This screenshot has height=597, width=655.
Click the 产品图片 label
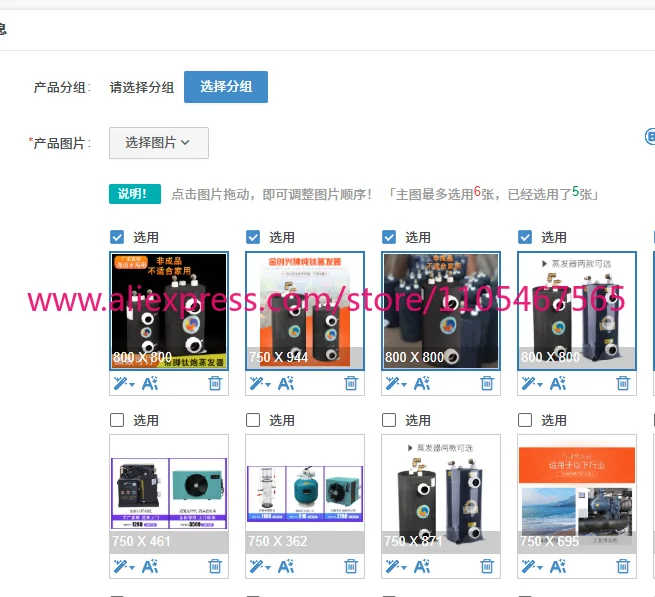59,143
